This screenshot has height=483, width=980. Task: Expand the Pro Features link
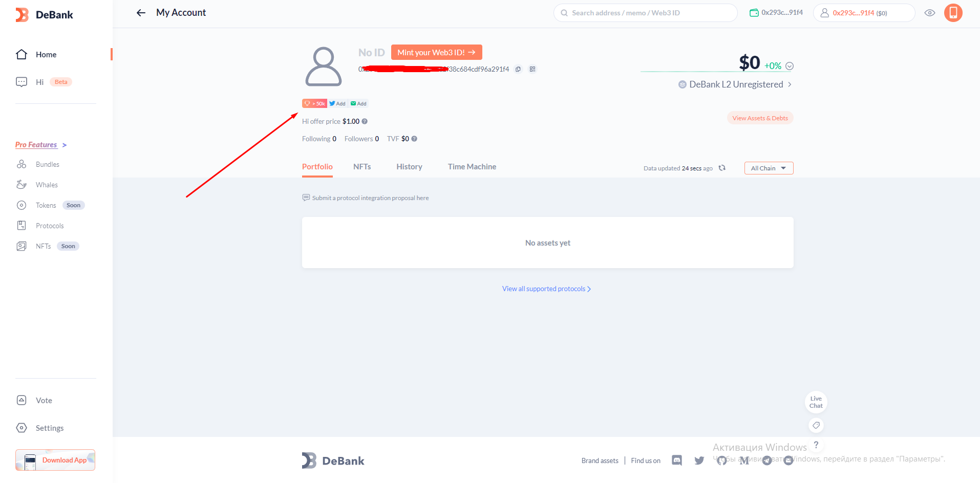coord(41,145)
